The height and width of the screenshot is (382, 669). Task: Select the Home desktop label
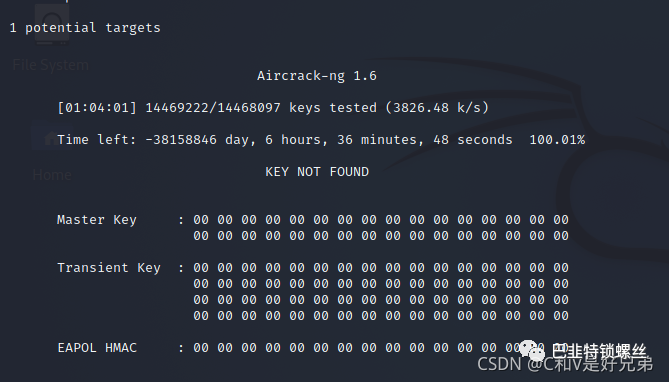tap(52, 175)
